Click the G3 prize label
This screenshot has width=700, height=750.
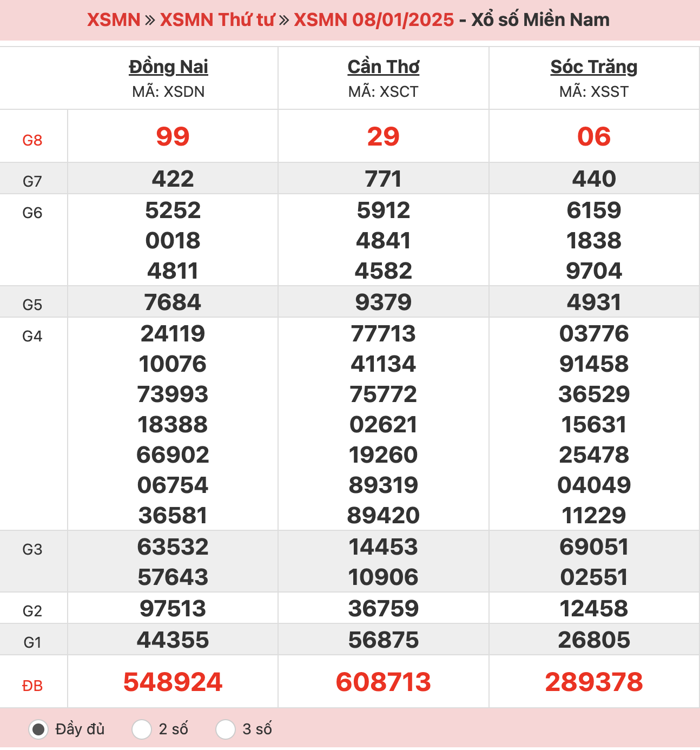(x=32, y=549)
